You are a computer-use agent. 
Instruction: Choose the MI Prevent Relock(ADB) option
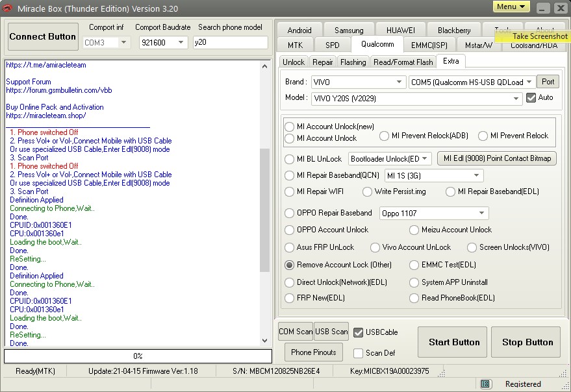click(384, 136)
